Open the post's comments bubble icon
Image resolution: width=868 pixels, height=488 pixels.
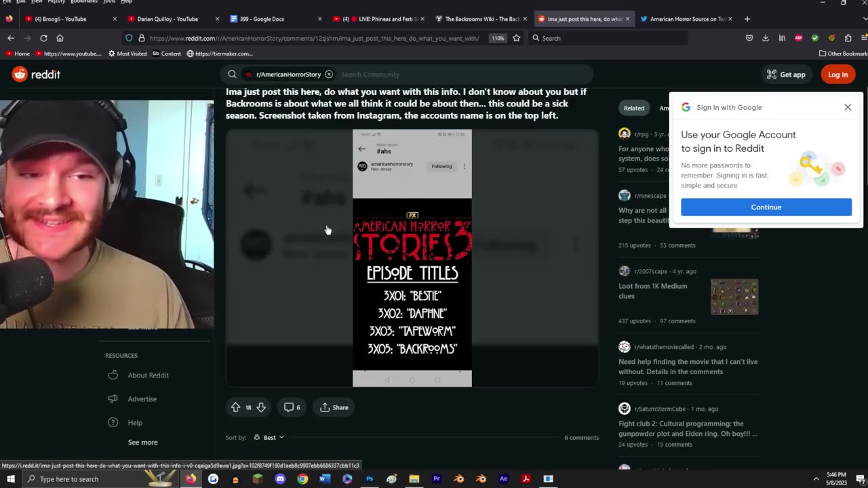292,407
